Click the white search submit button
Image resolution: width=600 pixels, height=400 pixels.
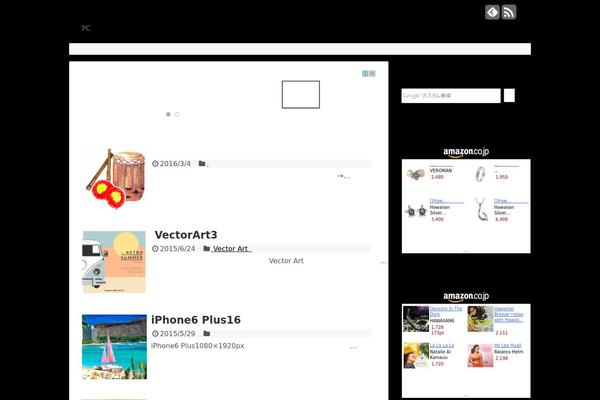click(509, 95)
